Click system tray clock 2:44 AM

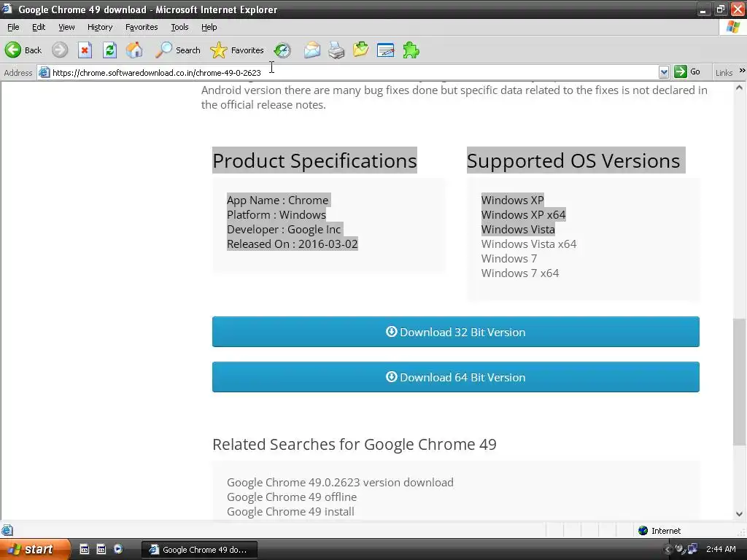pyautogui.click(x=721, y=549)
